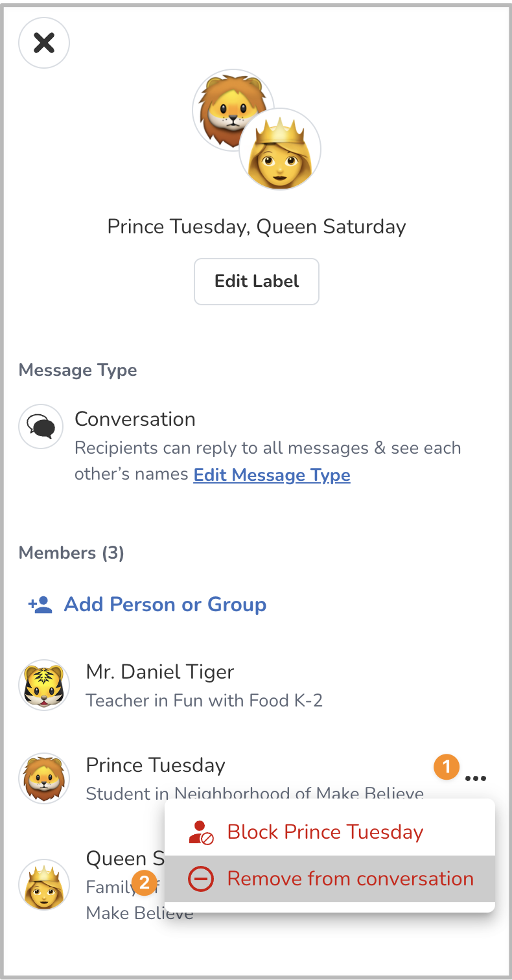Choose Remove from conversation in the menu
Viewport: 512px width, 980px height.
(x=350, y=878)
